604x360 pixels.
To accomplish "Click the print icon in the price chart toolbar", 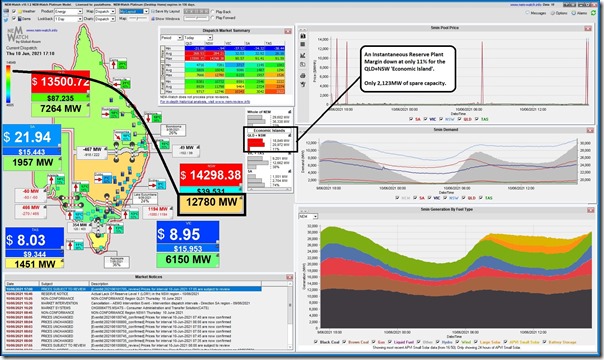I will coord(303,75).
